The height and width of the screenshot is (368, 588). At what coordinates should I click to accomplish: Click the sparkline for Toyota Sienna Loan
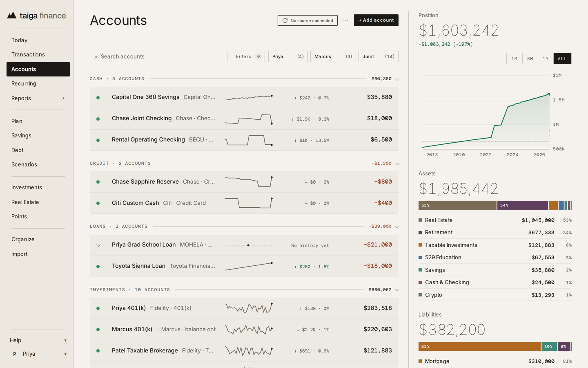pos(249,267)
